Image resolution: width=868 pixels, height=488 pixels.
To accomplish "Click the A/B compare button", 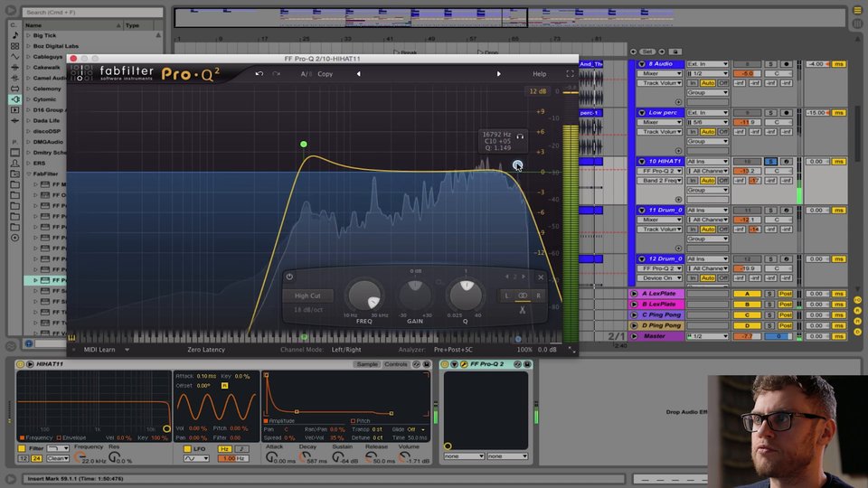I will click(307, 74).
